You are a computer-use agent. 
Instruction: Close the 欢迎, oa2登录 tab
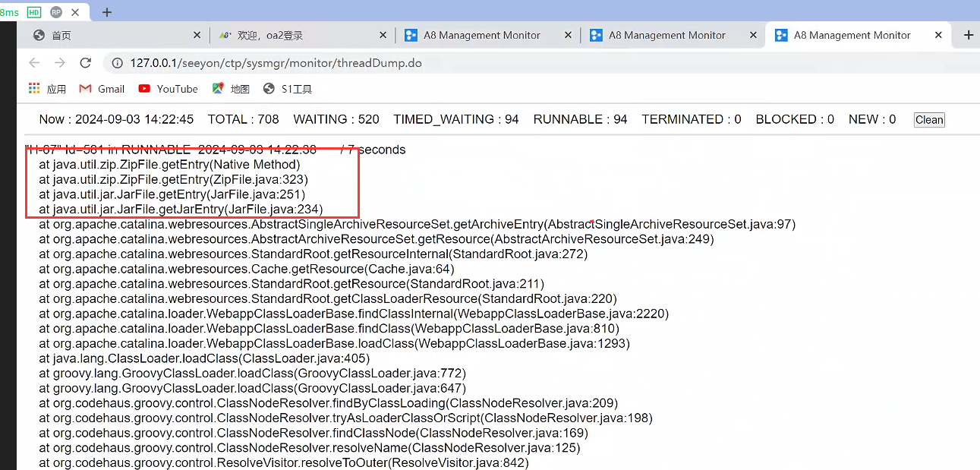pos(383,35)
